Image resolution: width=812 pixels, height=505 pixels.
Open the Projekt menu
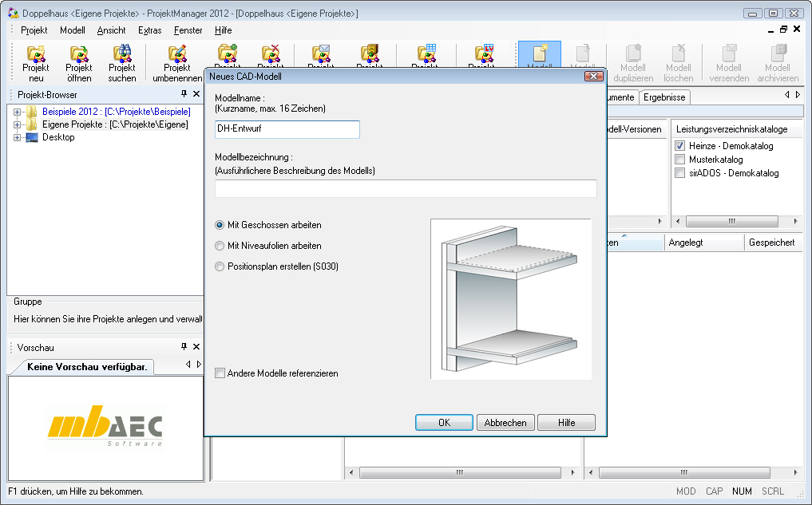point(34,30)
